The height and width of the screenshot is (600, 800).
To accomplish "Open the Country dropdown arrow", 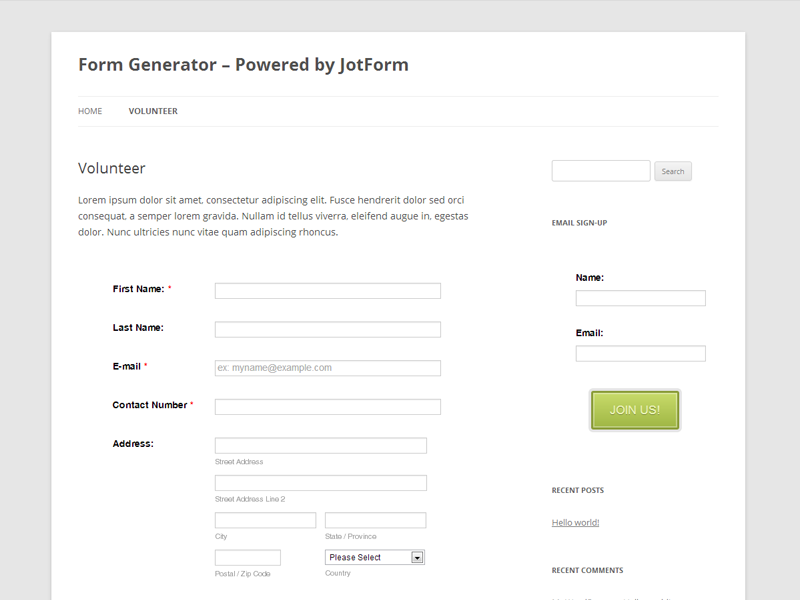I will point(418,557).
